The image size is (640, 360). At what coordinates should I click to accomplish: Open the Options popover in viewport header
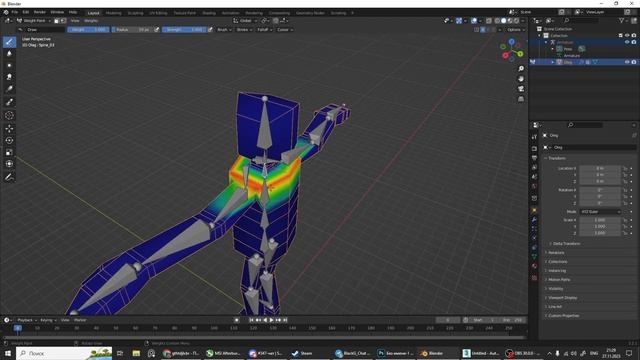tap(515, 30)
